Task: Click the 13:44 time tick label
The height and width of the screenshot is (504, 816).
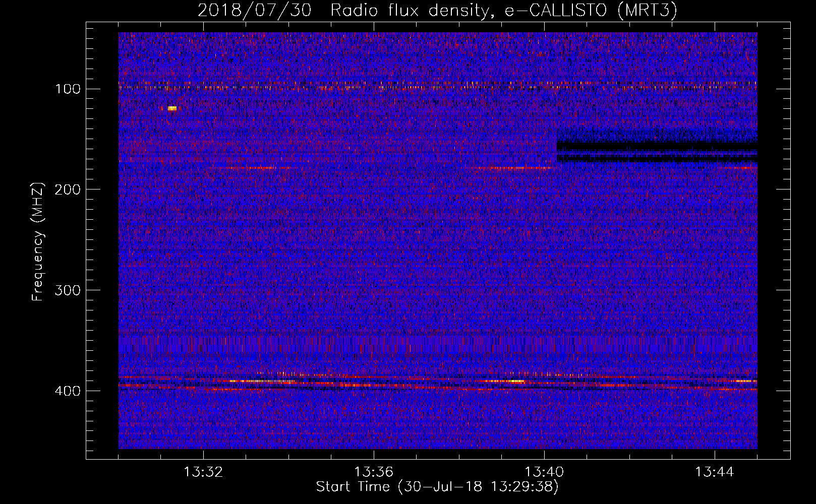Action: (715, 472)
